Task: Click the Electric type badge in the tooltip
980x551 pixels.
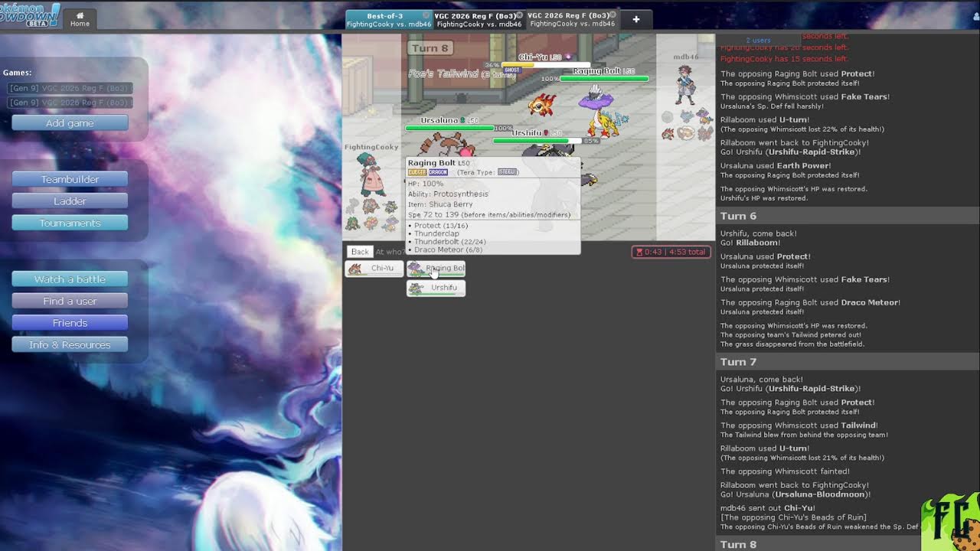Action: click(x=416, y=172)
